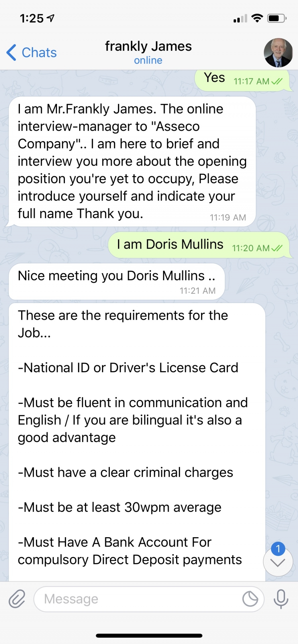Go back to Chats list

[x=32, y=53]
